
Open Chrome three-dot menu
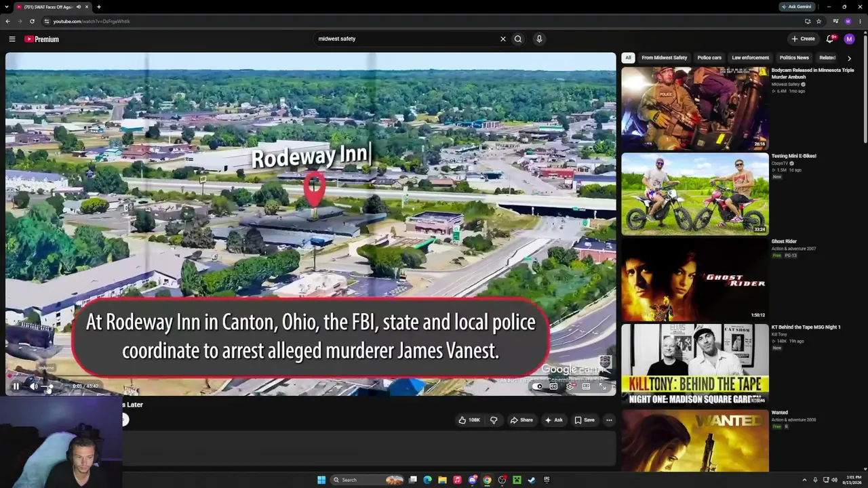861,21
